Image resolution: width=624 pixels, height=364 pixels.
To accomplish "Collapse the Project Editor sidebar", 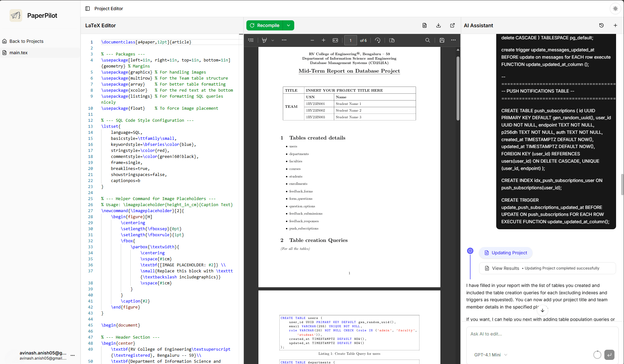I will [x=88, y=9].
